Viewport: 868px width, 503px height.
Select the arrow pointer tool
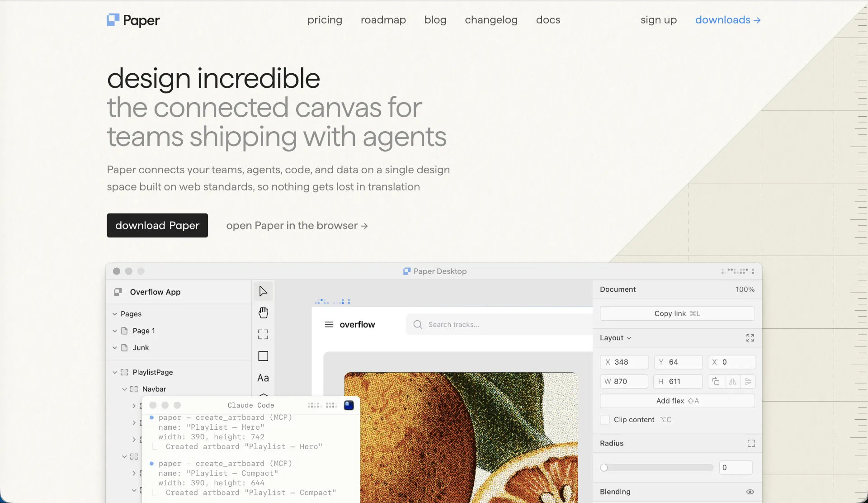(263, 291)
